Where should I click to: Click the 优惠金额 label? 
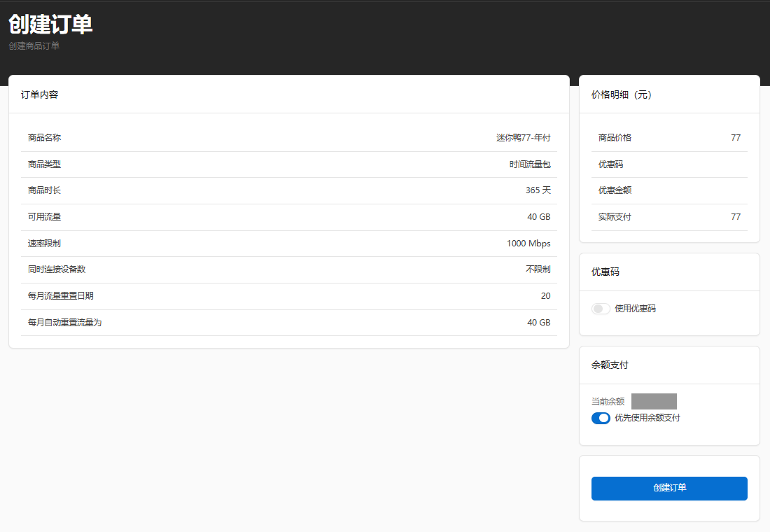(615, 190)
